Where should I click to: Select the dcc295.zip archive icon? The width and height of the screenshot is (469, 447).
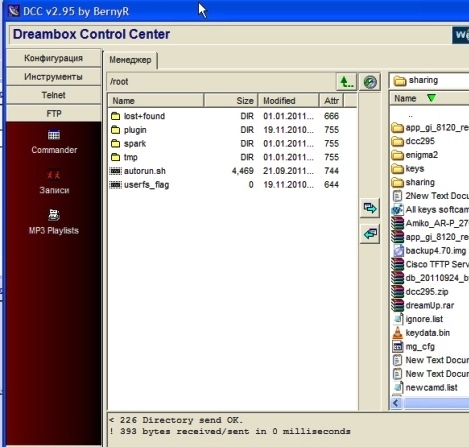click(397, 292)
